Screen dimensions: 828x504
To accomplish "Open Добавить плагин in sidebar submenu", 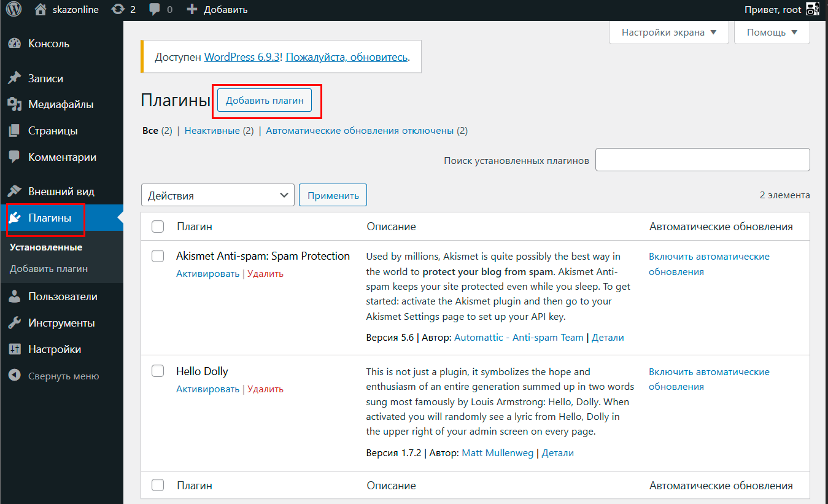I will click(x=48, y=268).
